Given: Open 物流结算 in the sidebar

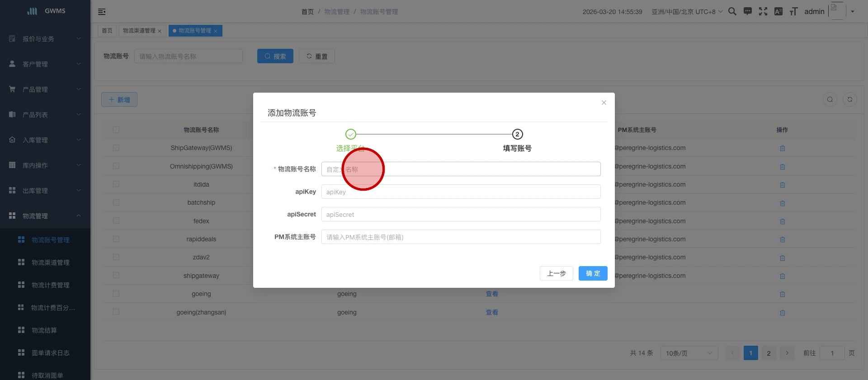Looking at the screenshot, I should click(x=45, y=330).
